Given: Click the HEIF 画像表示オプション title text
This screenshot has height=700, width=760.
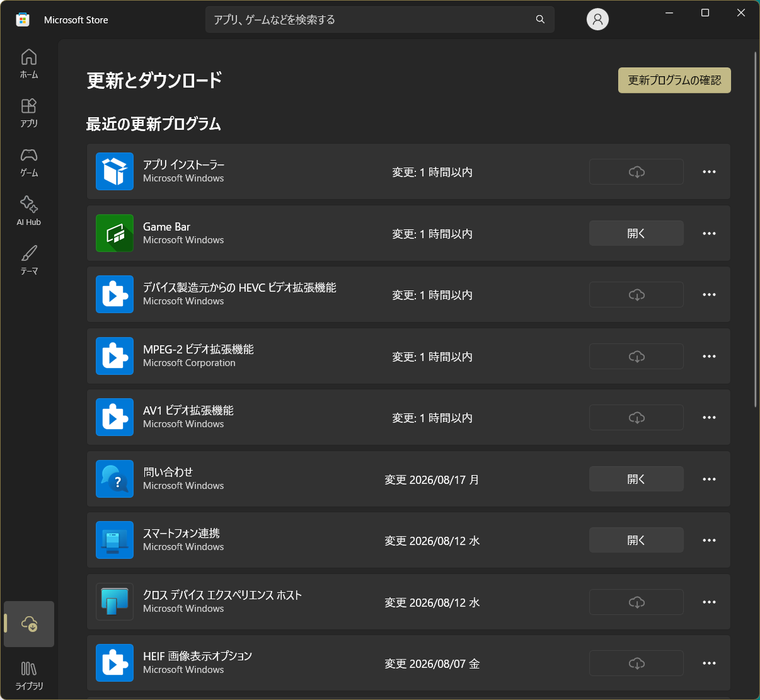Looking at the screenshot, I should click(x=197, y=656).
